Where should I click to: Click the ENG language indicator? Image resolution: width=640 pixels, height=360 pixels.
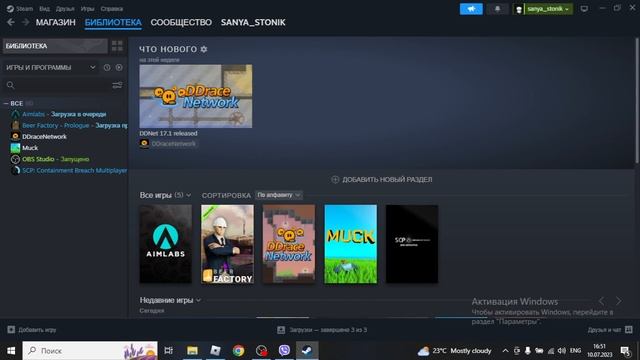click(575, 351)
